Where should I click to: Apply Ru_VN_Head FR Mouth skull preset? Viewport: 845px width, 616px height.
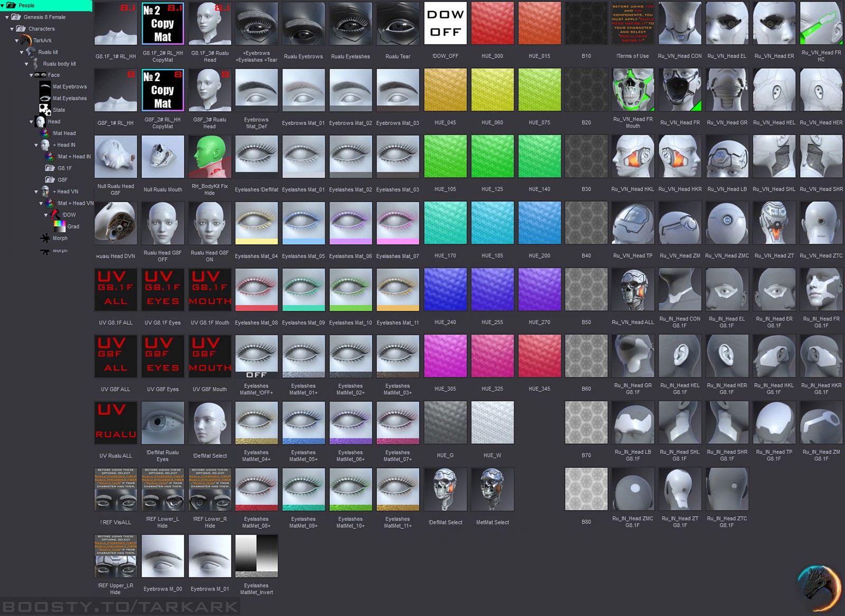click(633, 90)
